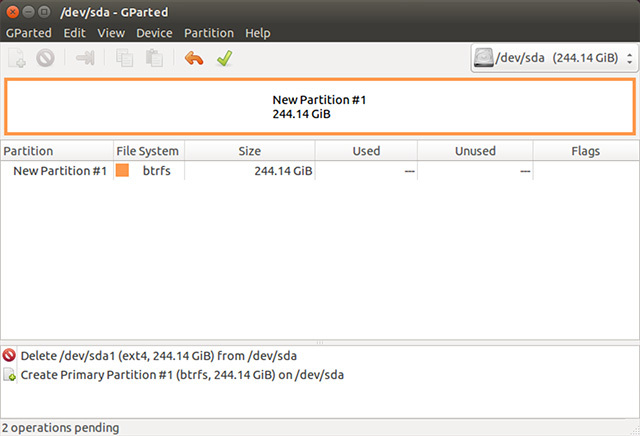Minimize the GParted window

click(x=29, y=12)
